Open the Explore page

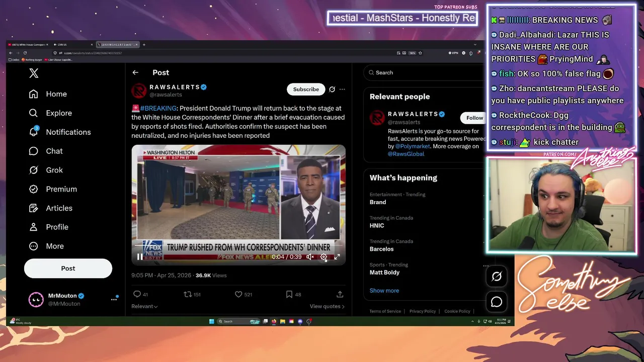(50, 113)
